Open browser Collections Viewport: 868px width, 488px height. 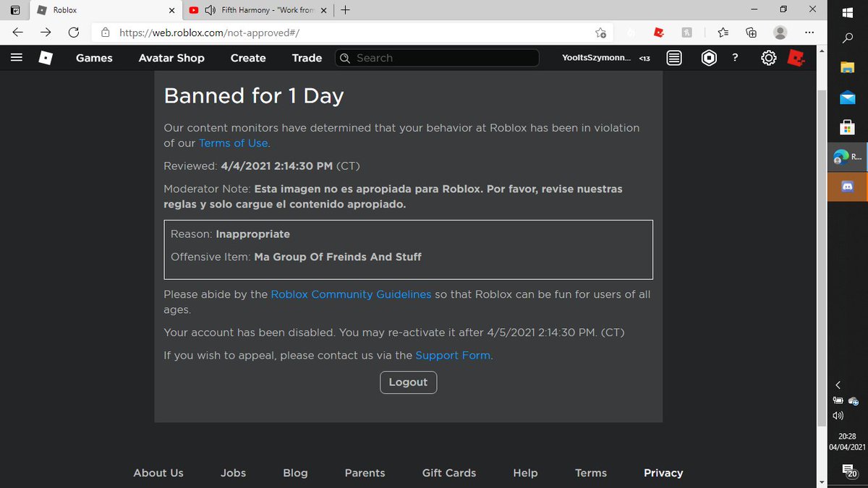pyautogui.click(x=751, y=32)
